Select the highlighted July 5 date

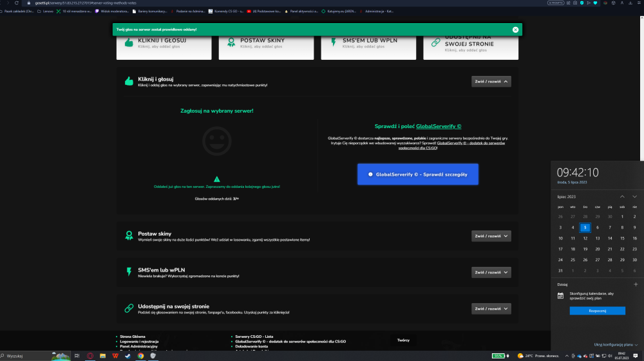[585, 227]
